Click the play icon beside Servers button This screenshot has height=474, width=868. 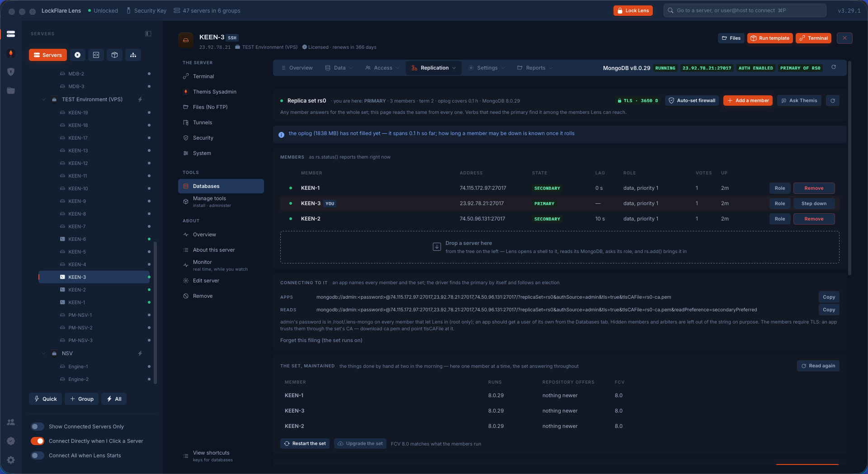click(x=77, y=55)
